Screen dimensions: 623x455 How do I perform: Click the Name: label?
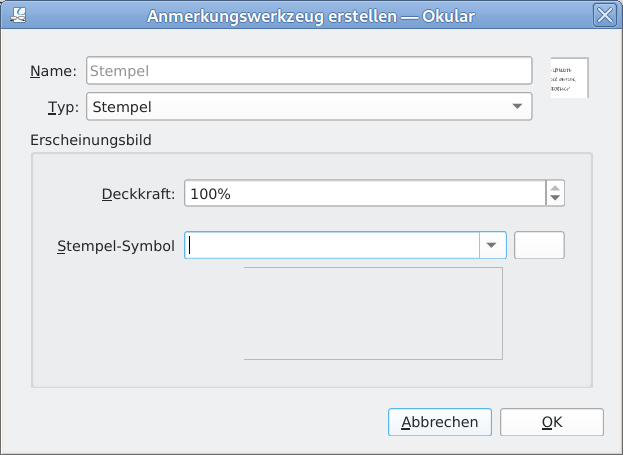(53, 71)
